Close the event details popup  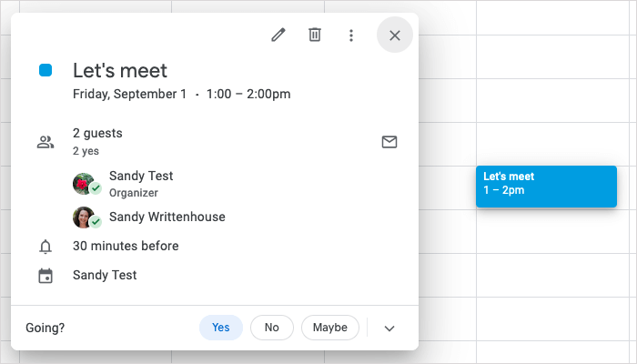pyautogui.click(x=394, y=35)
